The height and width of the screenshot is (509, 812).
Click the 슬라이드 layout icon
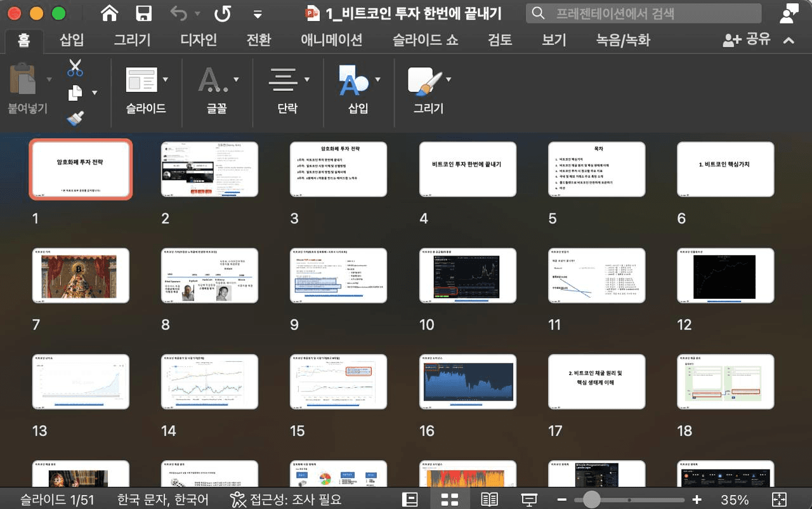click(x=141, y=80)
